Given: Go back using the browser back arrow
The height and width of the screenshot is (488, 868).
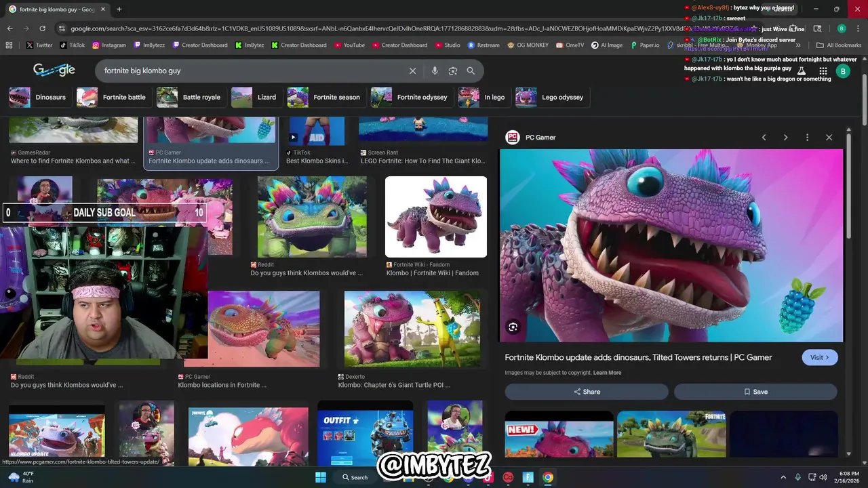Looking at the screenshot, I should coord(9,28).
